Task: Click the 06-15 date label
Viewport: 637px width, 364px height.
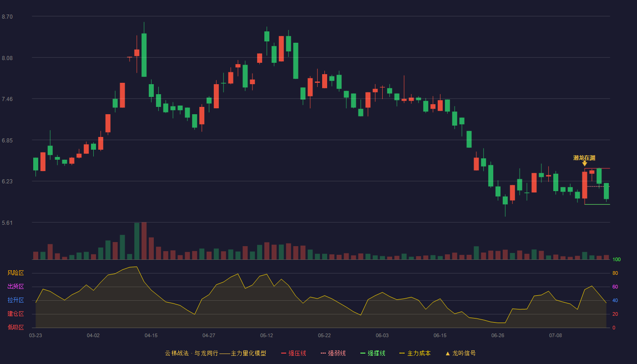Action: point(440,335)
